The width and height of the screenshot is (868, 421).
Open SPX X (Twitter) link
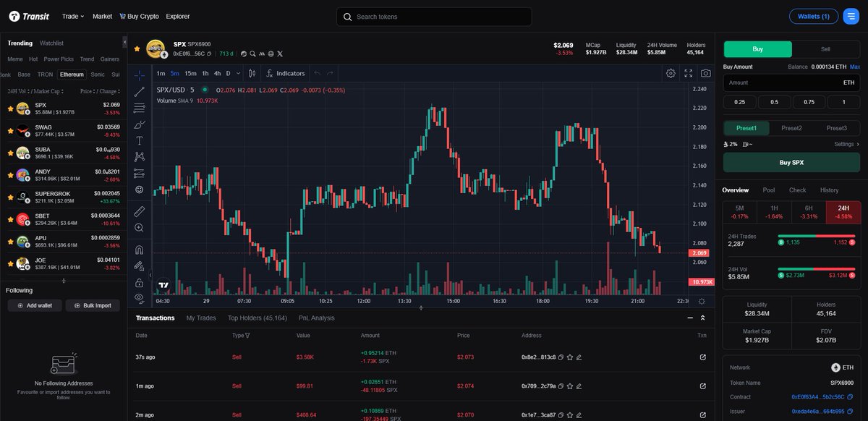281,54
